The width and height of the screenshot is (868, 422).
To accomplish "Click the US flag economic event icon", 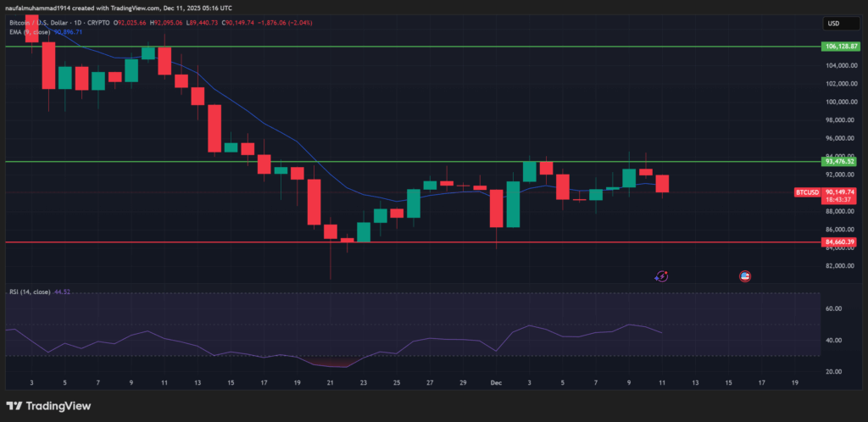I will 745,276.
